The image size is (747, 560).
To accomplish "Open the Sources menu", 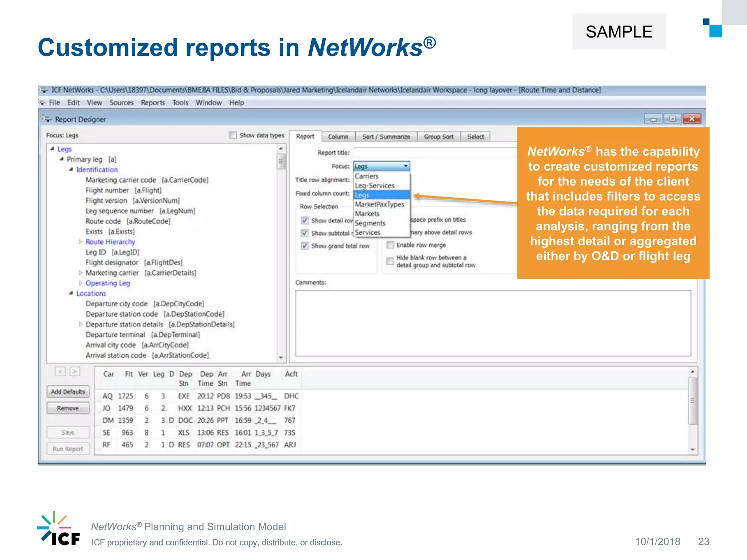I will 121,102.
